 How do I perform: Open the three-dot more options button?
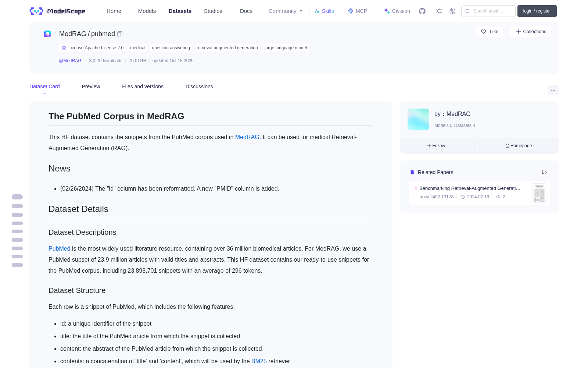(553, 90)
